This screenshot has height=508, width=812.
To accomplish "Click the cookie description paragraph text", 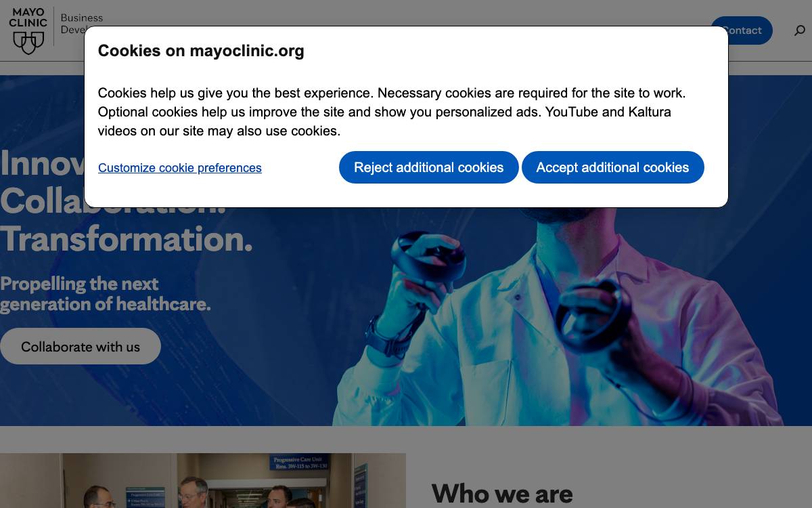I will [x=392, y=112].
